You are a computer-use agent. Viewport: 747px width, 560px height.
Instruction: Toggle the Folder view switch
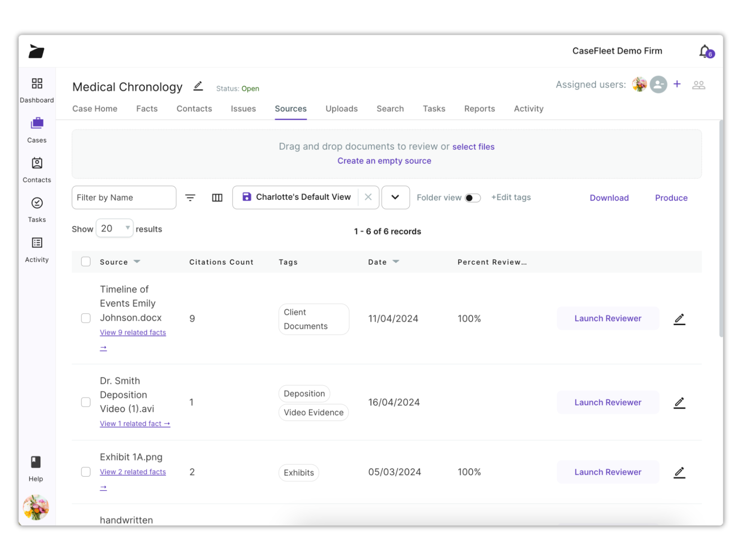click(x=472, y=198)
